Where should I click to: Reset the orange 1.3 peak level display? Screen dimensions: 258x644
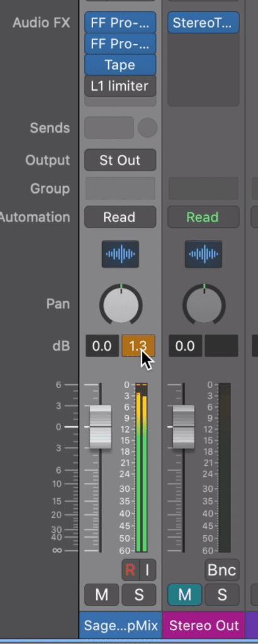click(138, 346)
